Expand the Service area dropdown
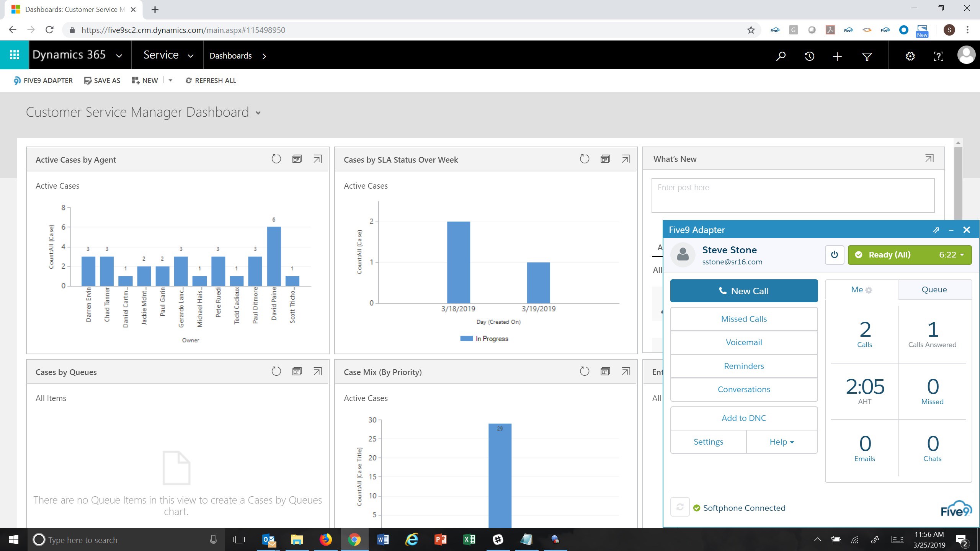Image resolution: width=980 pixels, height=551 pixels. [190, 56]
